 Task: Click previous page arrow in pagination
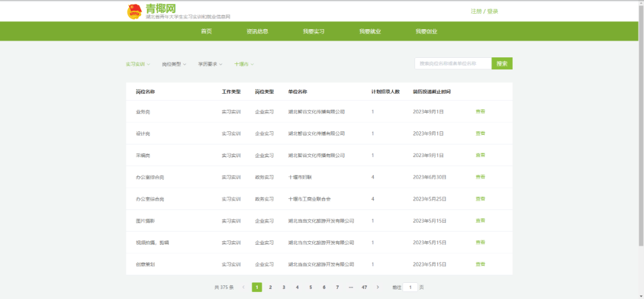(243, 287)
